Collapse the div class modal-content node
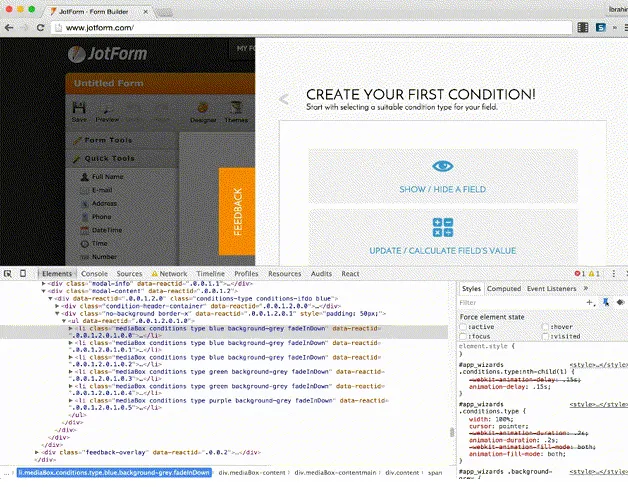 43,291
